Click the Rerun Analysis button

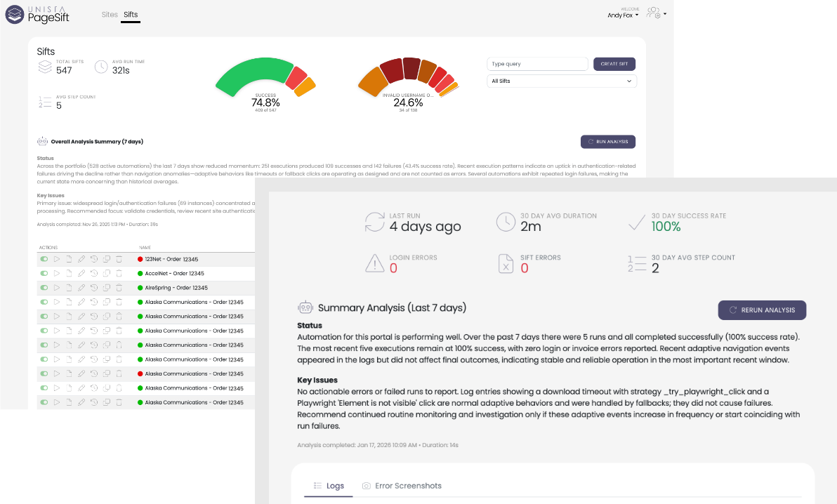[762, 310]
